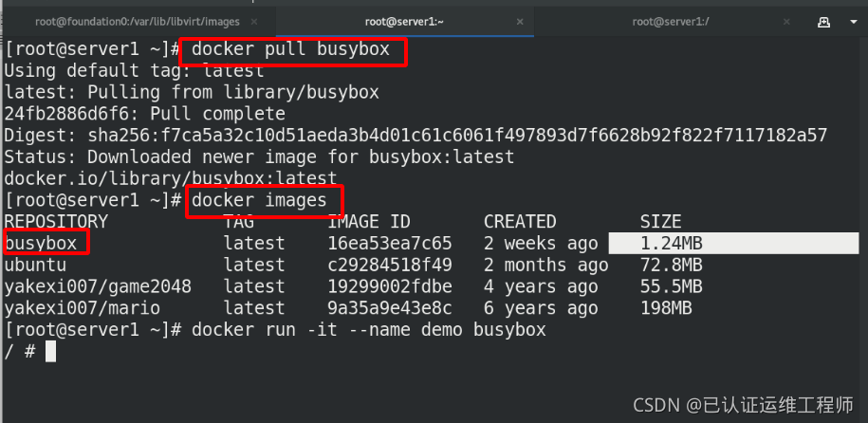Screen dimensions: 868x423
Task: Click the TAG column header
Action: (x=239, y=222)
